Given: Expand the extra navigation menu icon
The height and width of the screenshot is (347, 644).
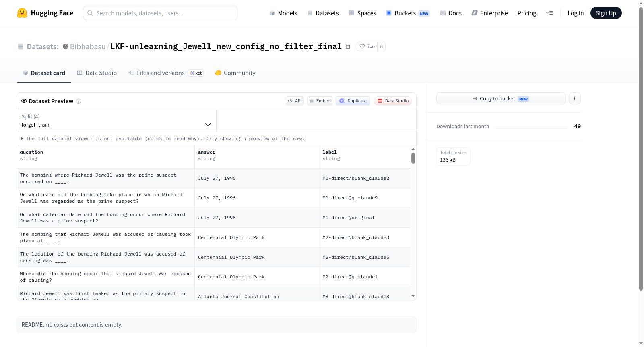Looking at the screenshot, I should (x=549, y=13).
